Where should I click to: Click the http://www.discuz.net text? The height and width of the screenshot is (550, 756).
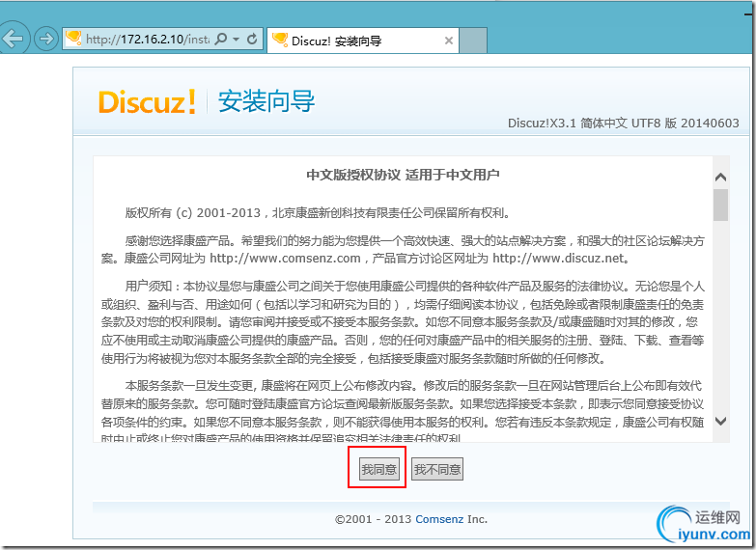click(x=558, y=259)
